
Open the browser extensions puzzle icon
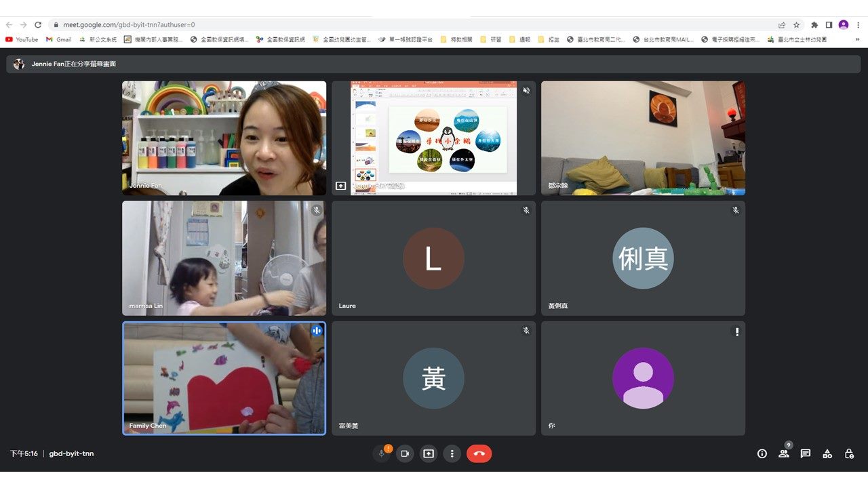pyautogui.click(x=814, y=25)
